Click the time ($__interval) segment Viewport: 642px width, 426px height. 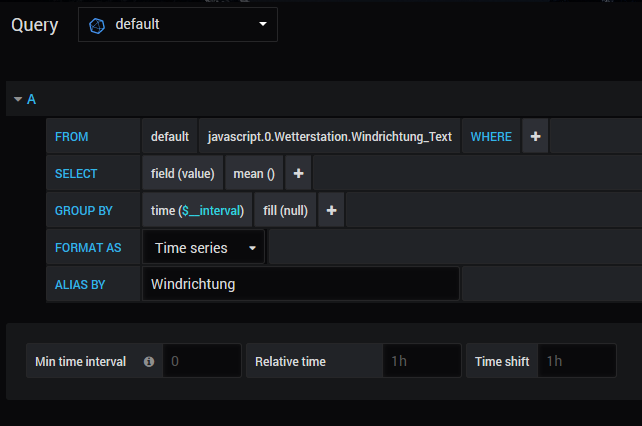pyautogui.click(x=197, y=211)
